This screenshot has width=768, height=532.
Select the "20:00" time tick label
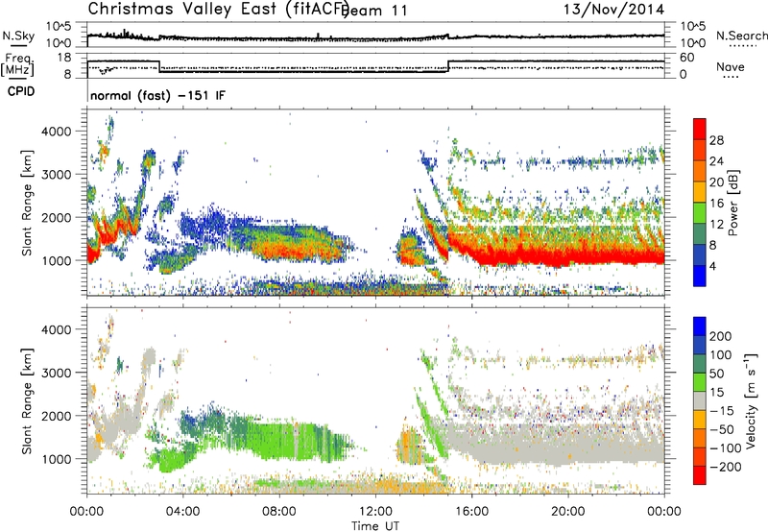(x=567, y=512)
